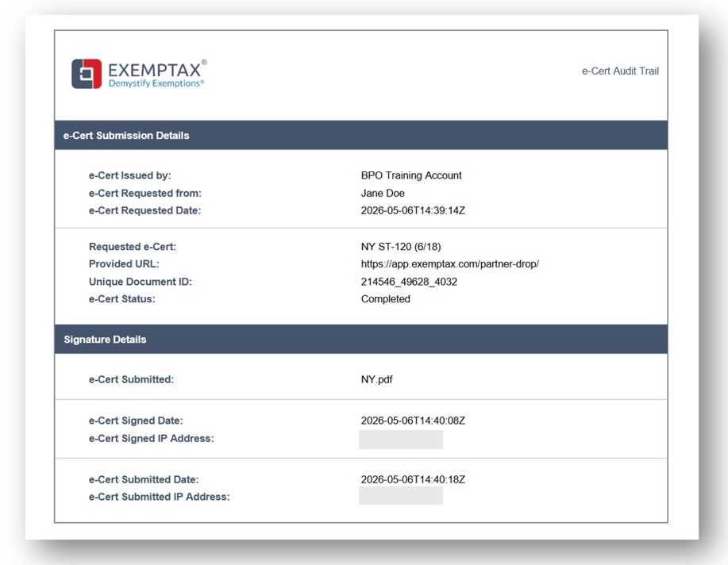Click the 'Demystify Exemptions' tagline
The height and width of the screenshot is (565, 728).
pos(156,83)
